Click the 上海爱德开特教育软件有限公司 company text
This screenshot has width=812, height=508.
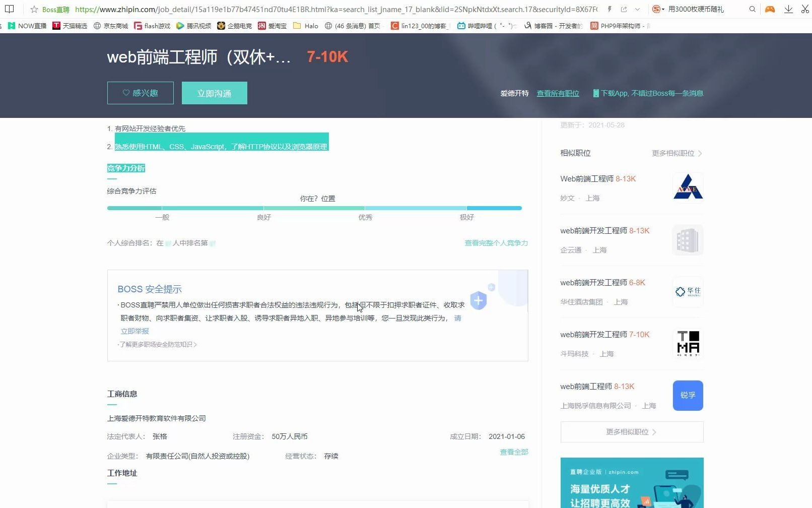point(157,418)
